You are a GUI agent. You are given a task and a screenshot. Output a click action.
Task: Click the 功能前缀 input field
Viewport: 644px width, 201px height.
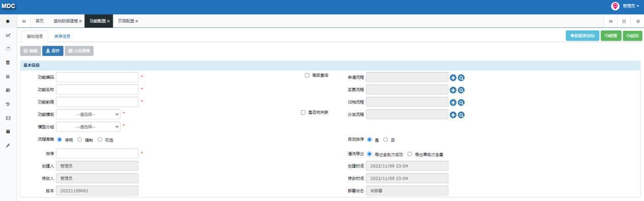click(97, 102)
